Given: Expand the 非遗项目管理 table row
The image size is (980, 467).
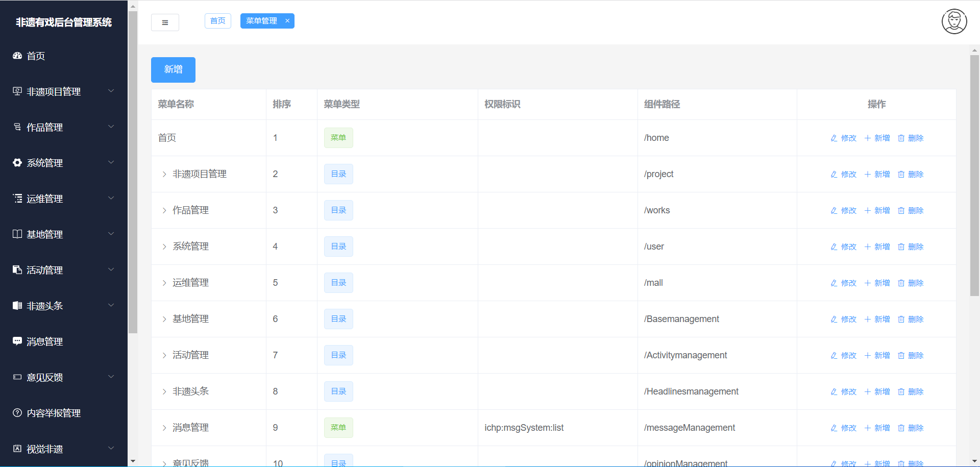Looking at the screenshot, I should 164,175.
